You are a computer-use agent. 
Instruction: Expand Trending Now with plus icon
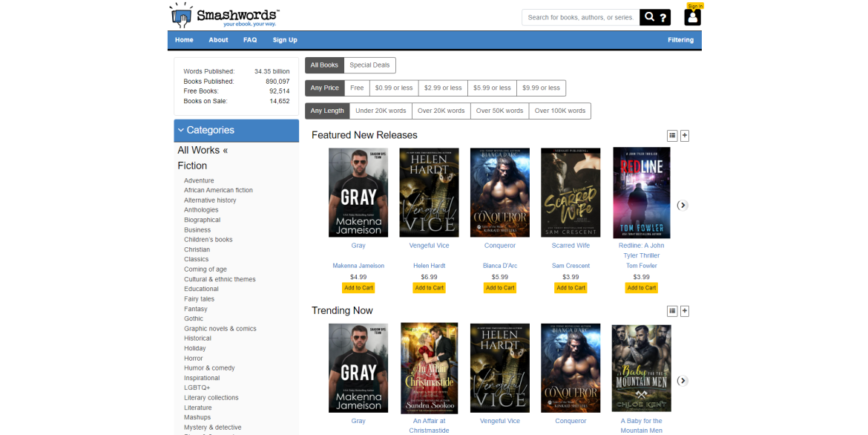click(685, 311)
